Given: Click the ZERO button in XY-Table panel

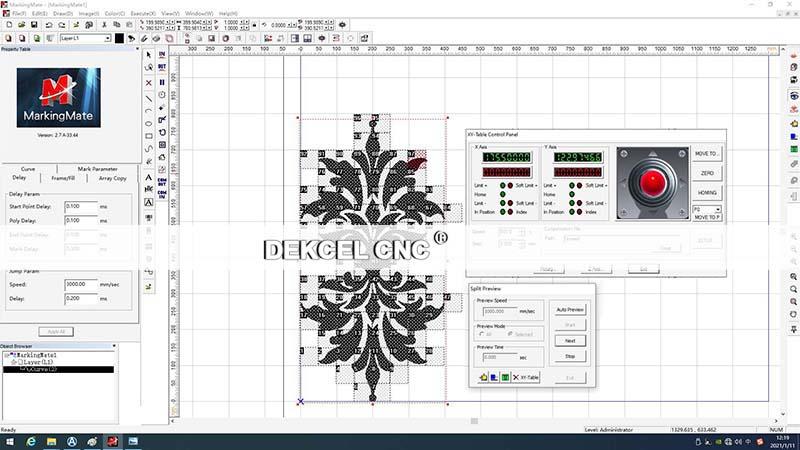Looking at the screenshot, I should pos(707,173).
